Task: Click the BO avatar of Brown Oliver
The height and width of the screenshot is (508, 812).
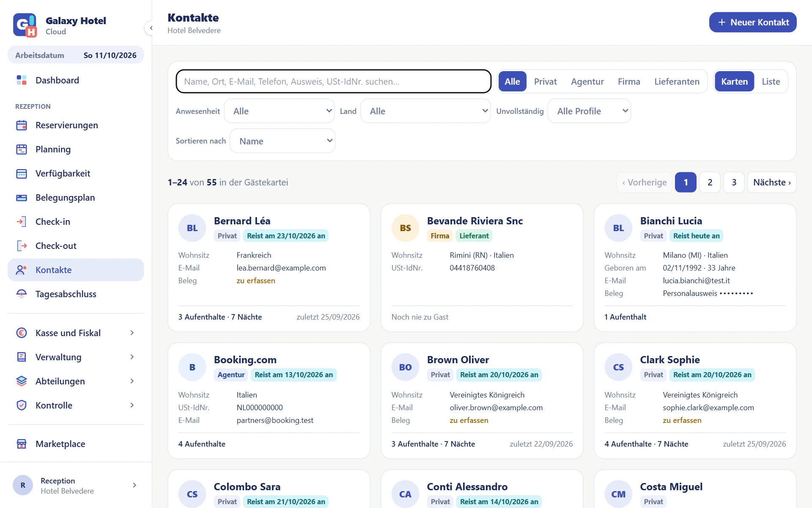Action: tap(406, 367)
